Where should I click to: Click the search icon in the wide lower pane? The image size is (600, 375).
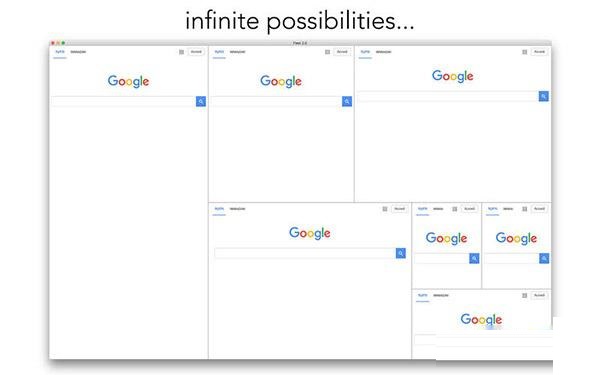[401, 253]
